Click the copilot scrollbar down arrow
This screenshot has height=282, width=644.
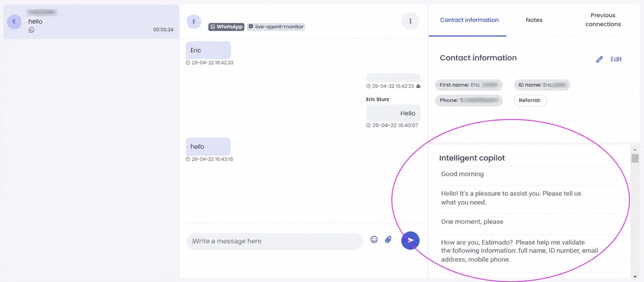point(635,277)
